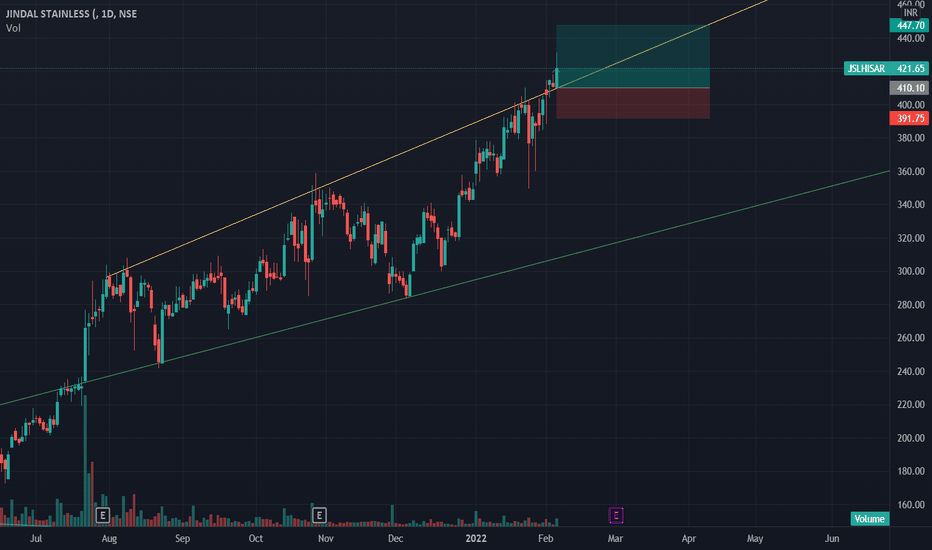Screen dimensions: 932x550
Task: Click the Feb label on time axis
Action: pyautogui.click(x=546, y=539)
